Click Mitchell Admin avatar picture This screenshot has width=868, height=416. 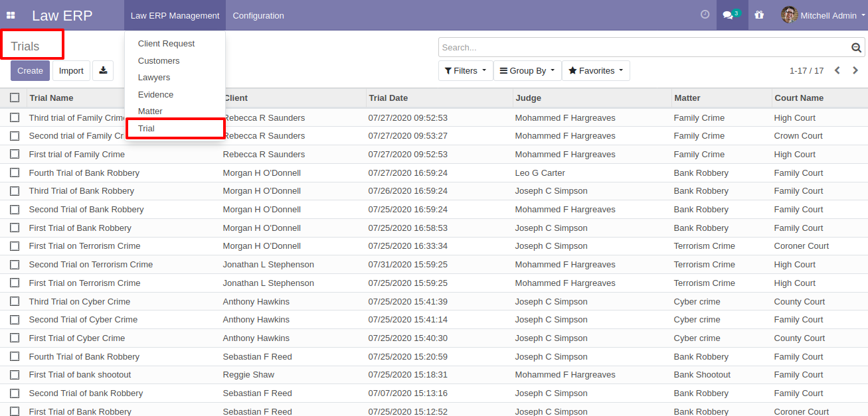pyautogui.click(x=789, y=15)
